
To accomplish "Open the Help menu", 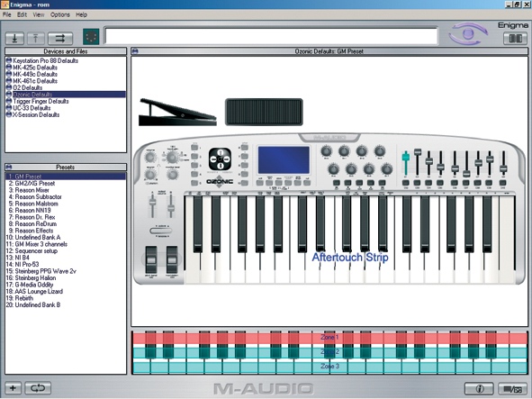I will (x=81, y=14).
